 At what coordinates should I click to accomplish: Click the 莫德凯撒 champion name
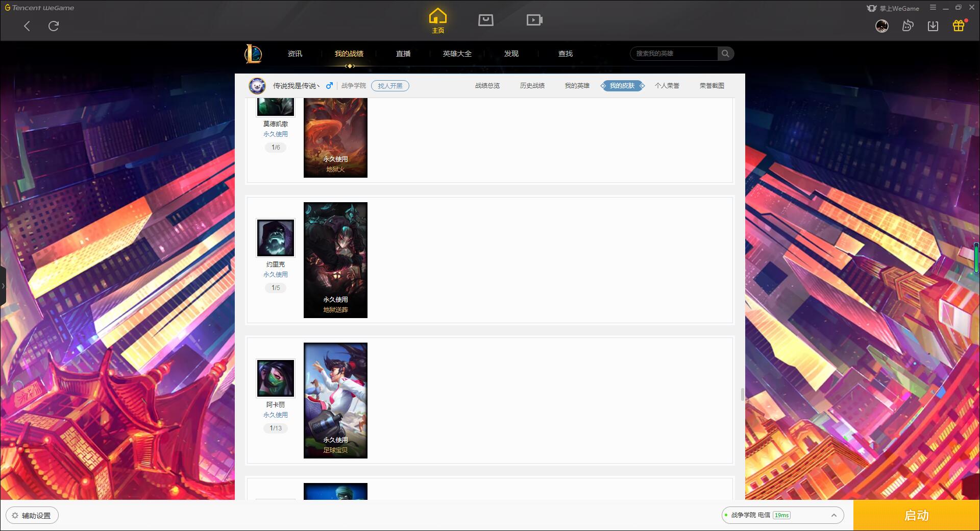pos(276,124)
